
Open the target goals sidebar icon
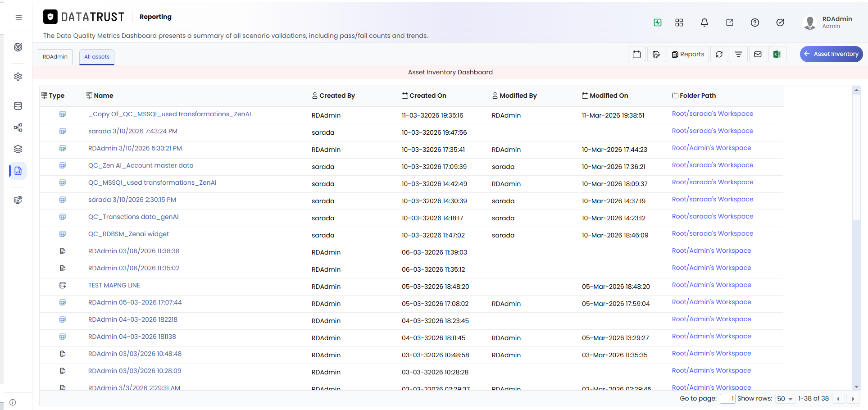click(x=18, y=47)
